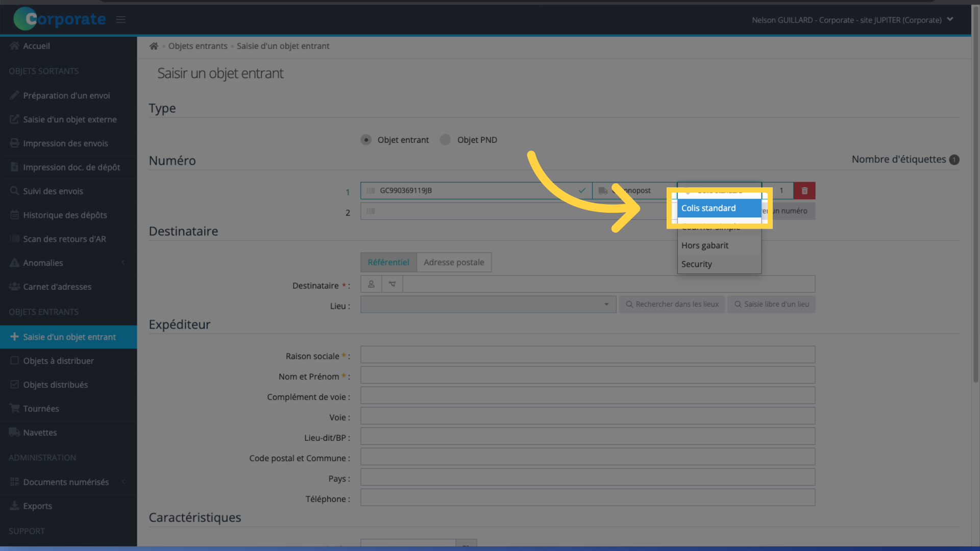The width and height of the screenshot is (980, 551).
Task: Click the Référentiel tab in Destinataire
Action: (x=388, y=262)
